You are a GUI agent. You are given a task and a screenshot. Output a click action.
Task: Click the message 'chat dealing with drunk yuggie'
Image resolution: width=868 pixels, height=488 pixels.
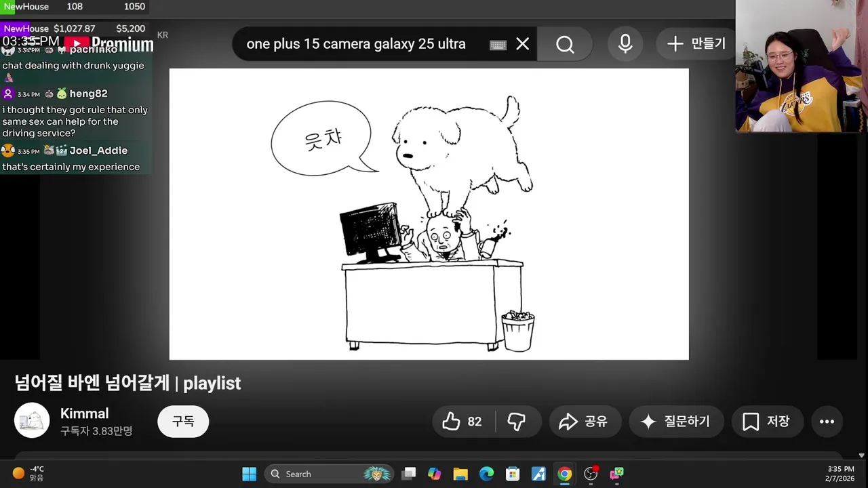click(x=73, y=66)
